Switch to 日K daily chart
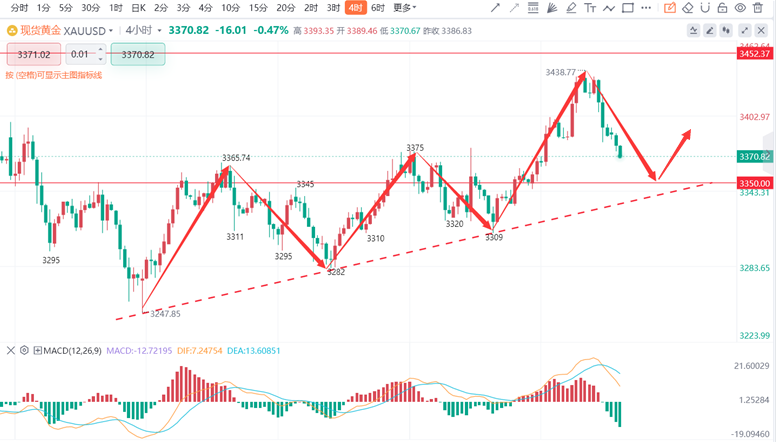This screenshot has height=442, width=776. click(139, 8)
